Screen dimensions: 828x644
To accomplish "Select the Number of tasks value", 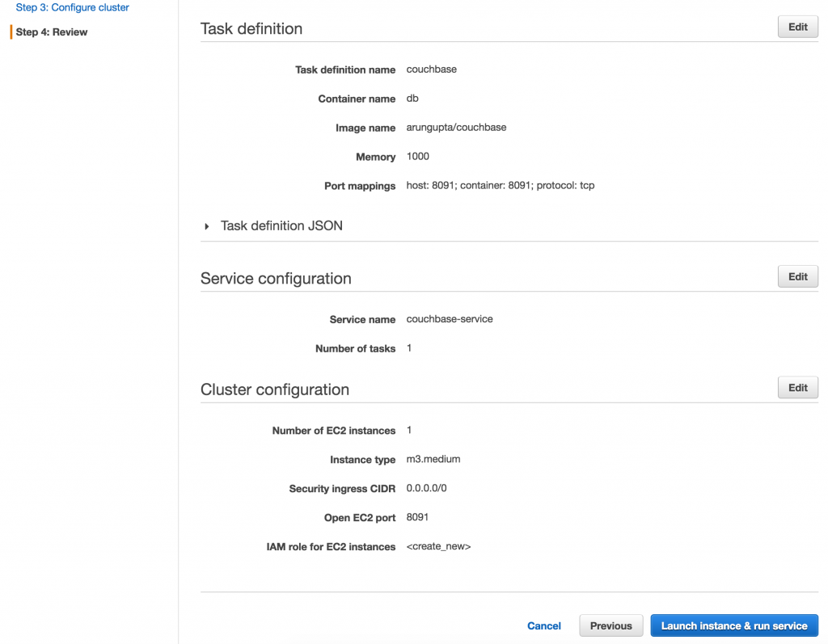I will [409, 348].
